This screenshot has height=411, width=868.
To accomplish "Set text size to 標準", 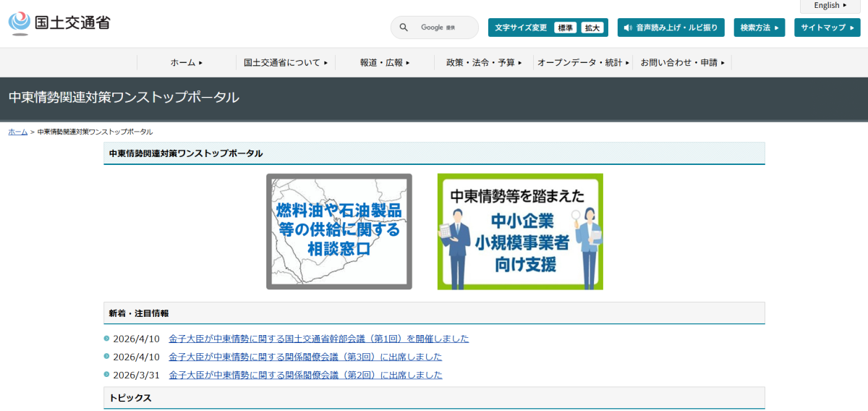I will tap(565, 27).
